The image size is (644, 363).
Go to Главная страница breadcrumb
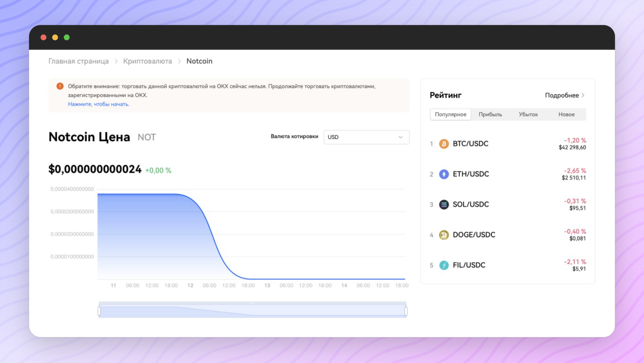pos(79,61)
